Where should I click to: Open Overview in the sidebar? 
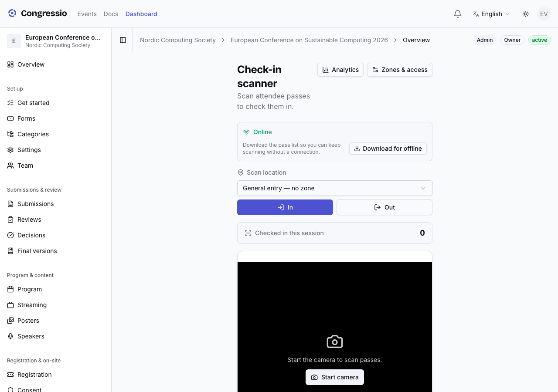pyautogui.click(x=55, y=64)
